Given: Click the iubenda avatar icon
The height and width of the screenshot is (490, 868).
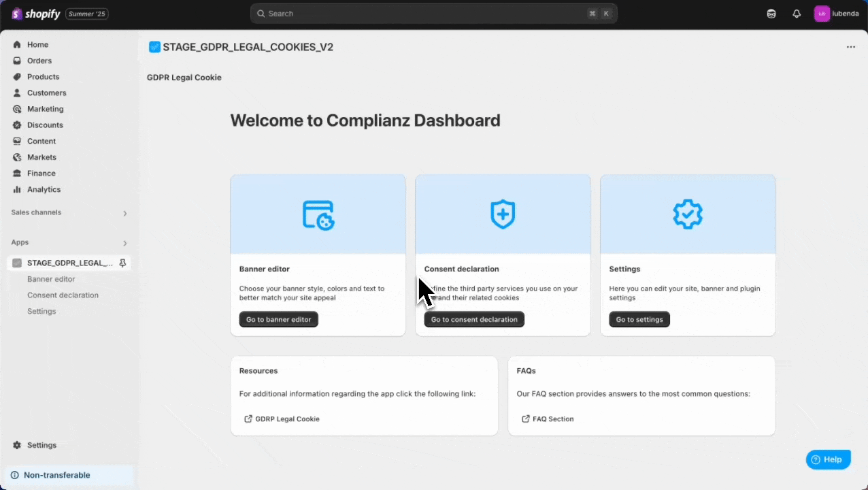Looking at the screenshot, I should [822, 14].
